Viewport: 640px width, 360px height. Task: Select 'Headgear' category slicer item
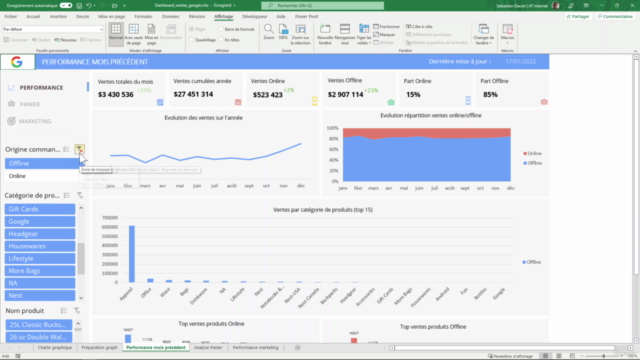tap(40, 234)
